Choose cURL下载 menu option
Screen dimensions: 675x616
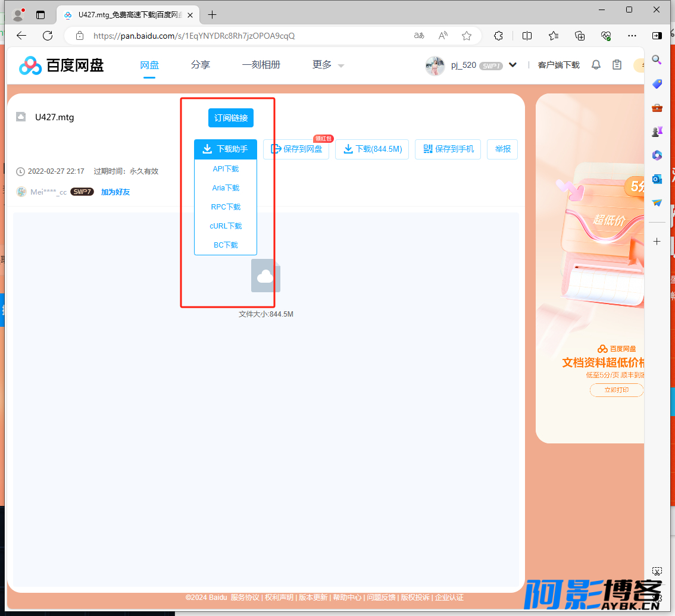pyautogui.click(x=226, y=226)
